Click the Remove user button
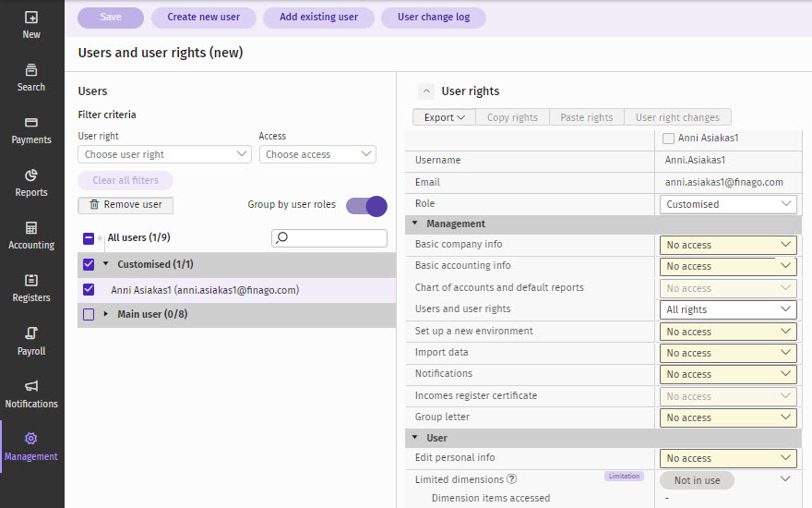The height and width of the screenshot is (508, 812). click(125, 205)
